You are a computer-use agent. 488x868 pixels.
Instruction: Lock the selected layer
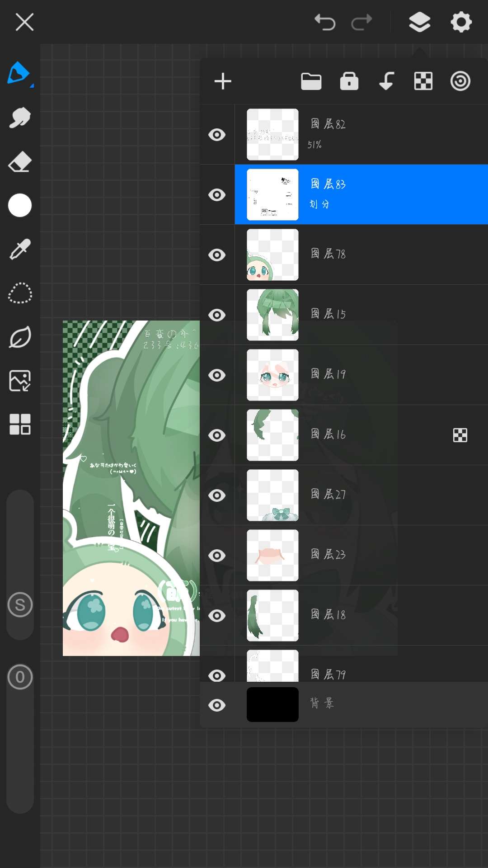click(x=349, y=81)
